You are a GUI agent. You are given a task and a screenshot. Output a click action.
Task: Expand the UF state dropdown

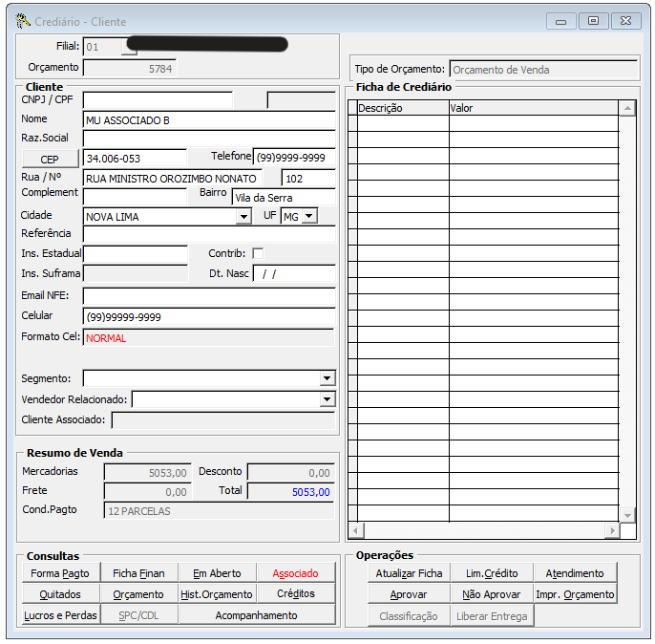tap(308, 217)
